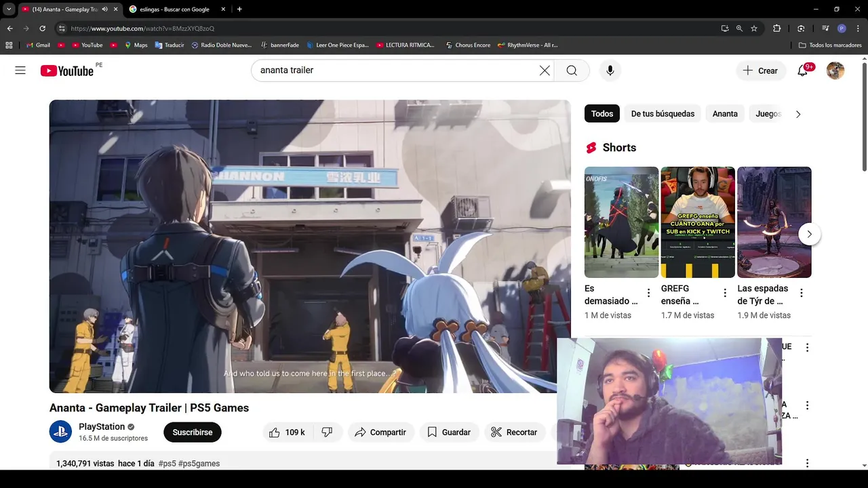This screenshot has width=868, height=488.
Task: Select De tus búsquedas chip
Action: [663, 114]
